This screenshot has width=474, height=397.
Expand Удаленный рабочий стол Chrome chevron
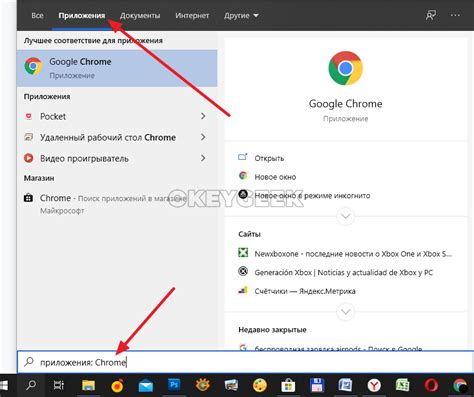[203, 137]
